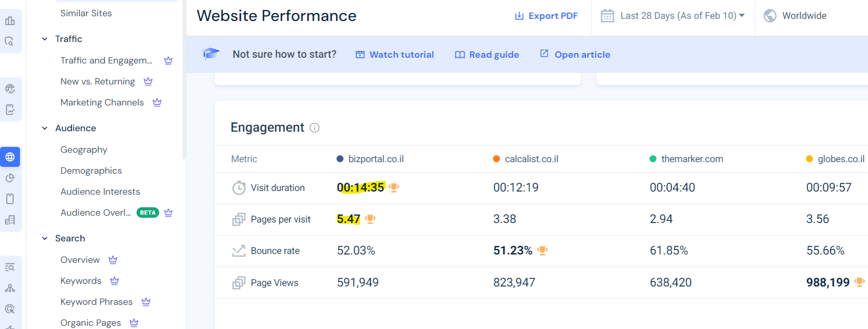This screenshot has width=868, height=329.
Task: Click the Pages per visit icon
Action: [x=239, y=219]
